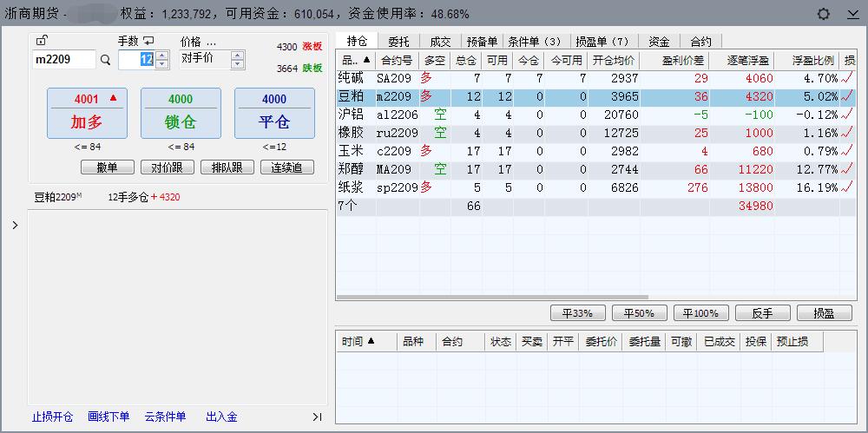This screenshot has height=433, width=868.
Task: Click stop-loss checkmark icon in 纯碱 row
Action: (847, 77)
